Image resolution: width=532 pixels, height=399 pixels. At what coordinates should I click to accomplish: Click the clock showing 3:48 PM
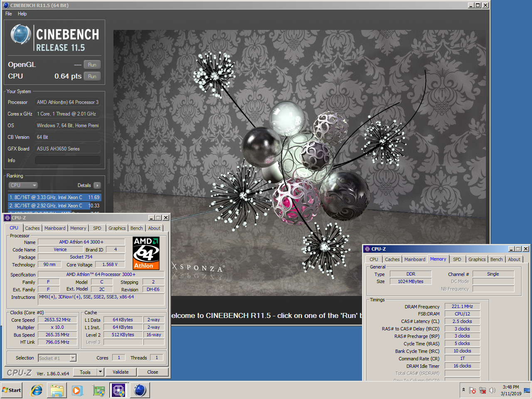[510, 387]
